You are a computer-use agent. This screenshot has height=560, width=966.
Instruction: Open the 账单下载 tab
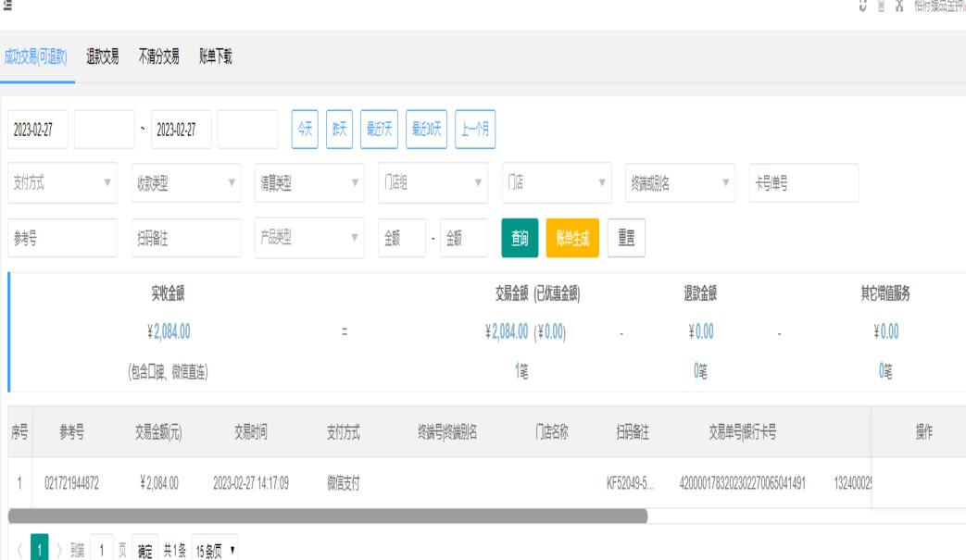tap(215, 57)
